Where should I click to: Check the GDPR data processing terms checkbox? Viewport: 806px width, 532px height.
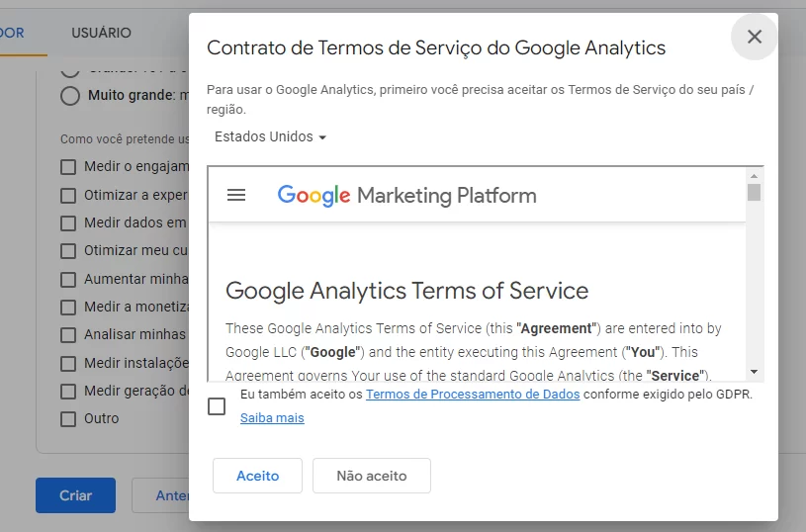(217, 406)
